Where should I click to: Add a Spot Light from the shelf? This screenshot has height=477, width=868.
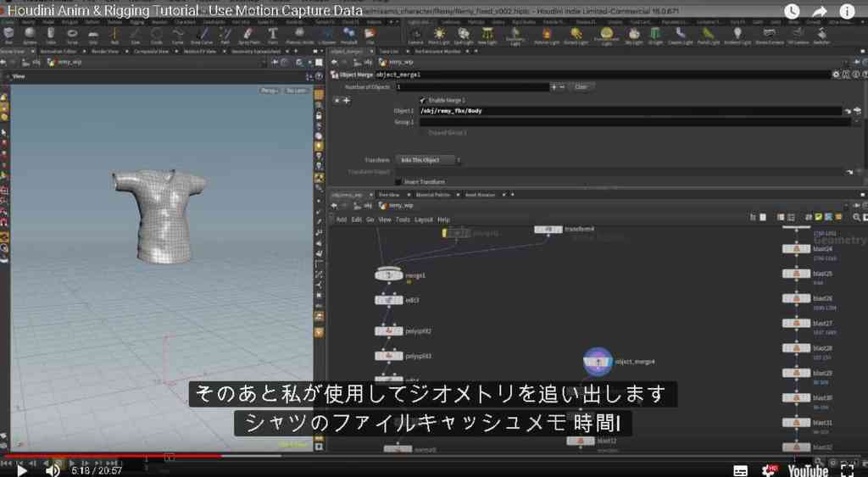(464, 36)
